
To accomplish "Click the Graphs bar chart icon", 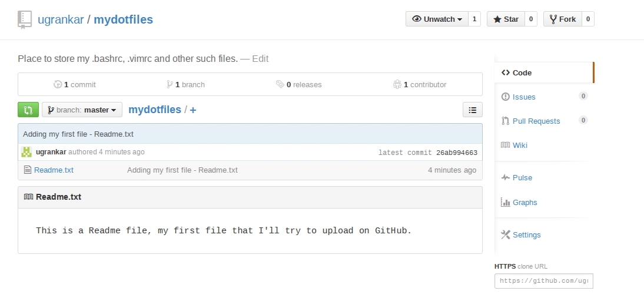I will [505, 202].
